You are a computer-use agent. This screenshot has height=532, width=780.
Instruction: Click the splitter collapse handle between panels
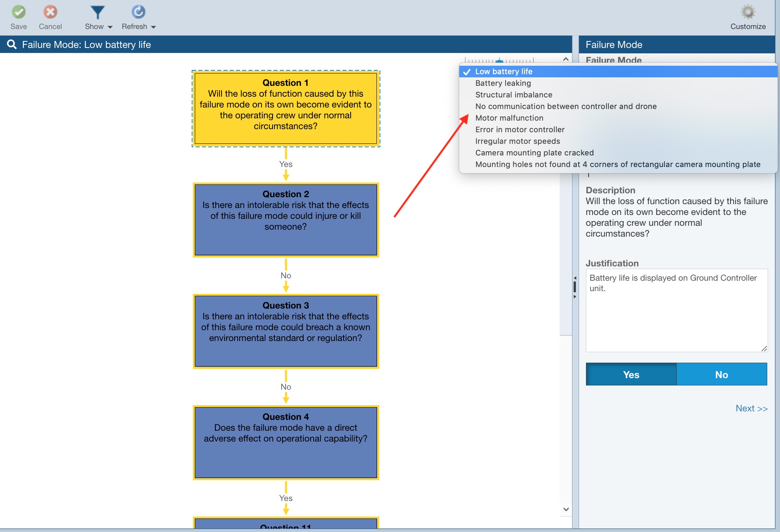[575, 287]
